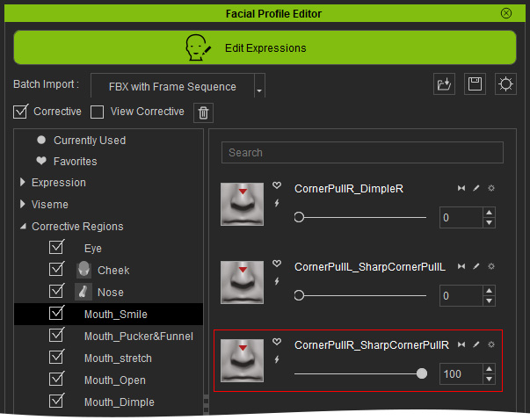Viewport: 530px width, 420px height.
Task: Expand the Expression tree node
Action: (23, 183)
